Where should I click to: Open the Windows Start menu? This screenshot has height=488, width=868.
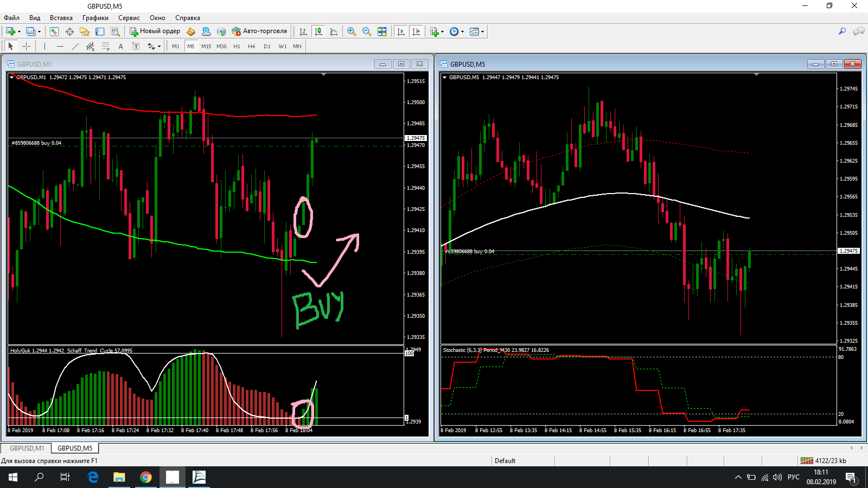(x=13, y=477)
